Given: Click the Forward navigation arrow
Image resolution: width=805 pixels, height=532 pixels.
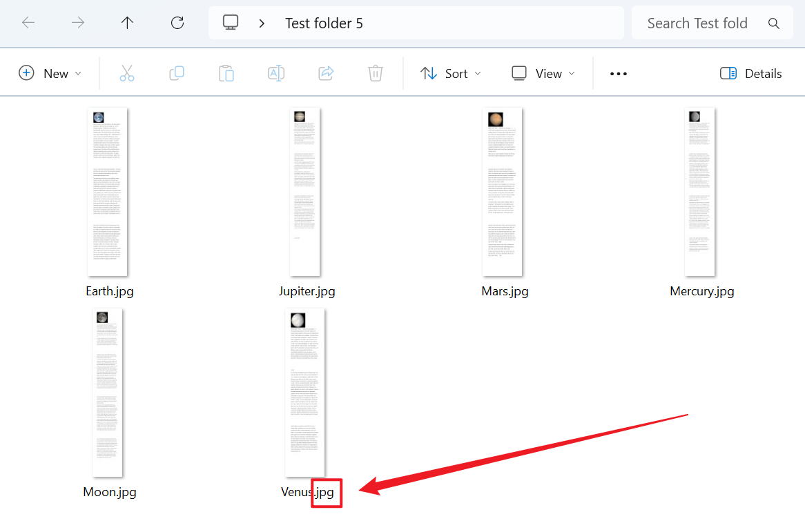Looking at the screenshot, I should click(78, 23).
